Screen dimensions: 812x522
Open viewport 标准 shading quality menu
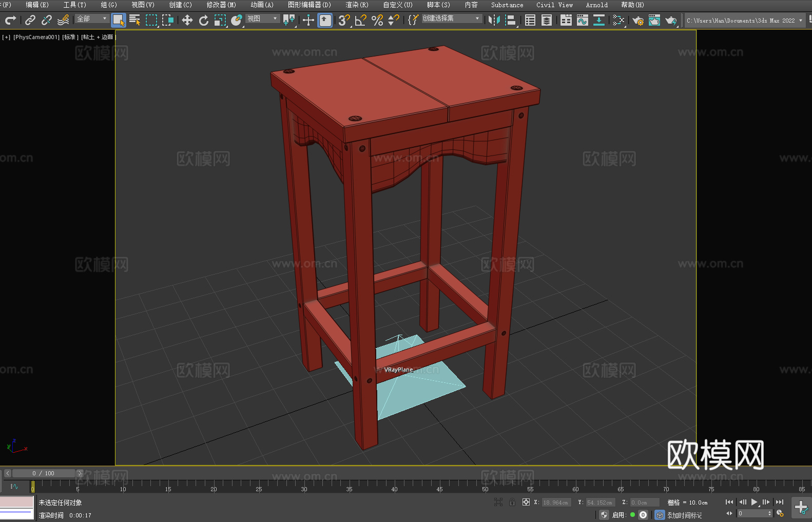click(x=70, y=37)
